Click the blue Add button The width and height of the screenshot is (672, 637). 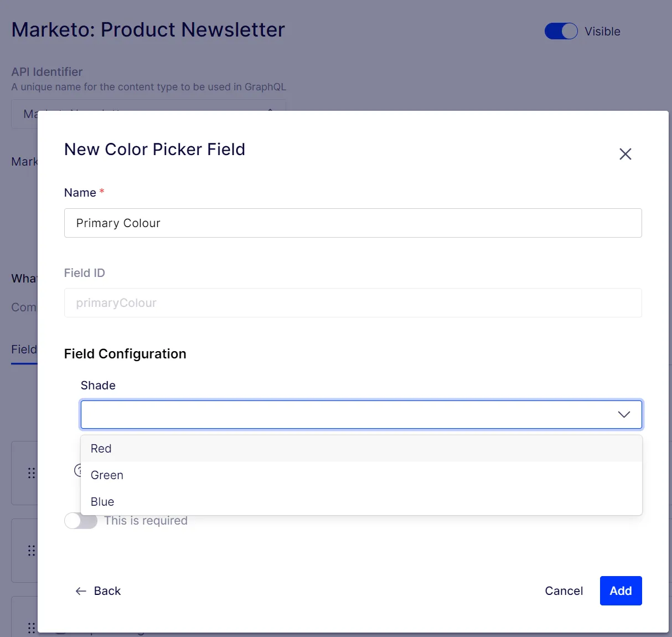621,590
